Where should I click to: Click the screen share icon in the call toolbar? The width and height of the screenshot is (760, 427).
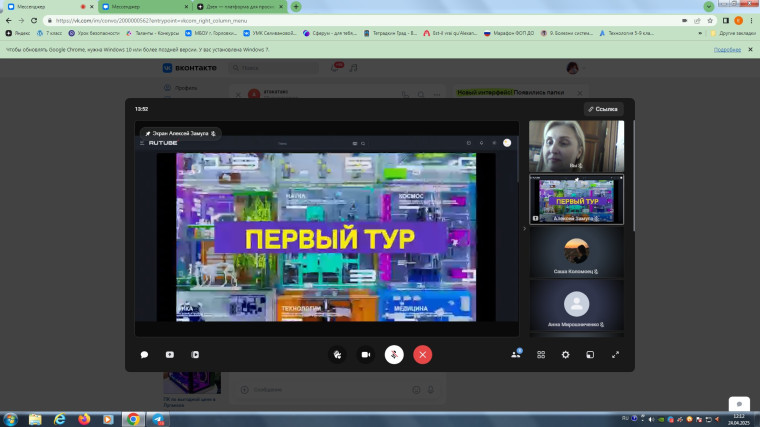[x=170, y=355]
